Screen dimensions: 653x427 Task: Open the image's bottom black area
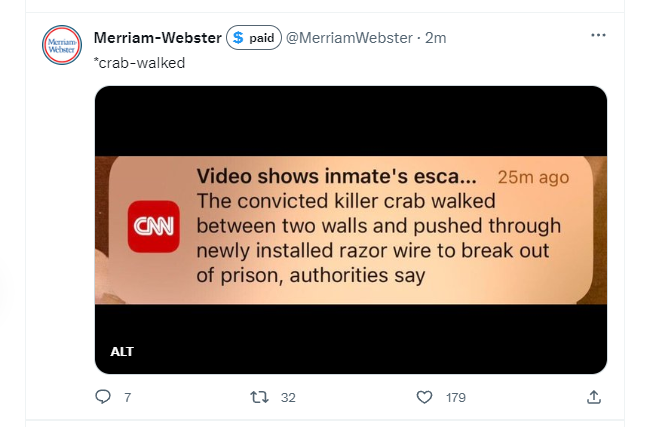pyautogui.click(x=351, y=339)
